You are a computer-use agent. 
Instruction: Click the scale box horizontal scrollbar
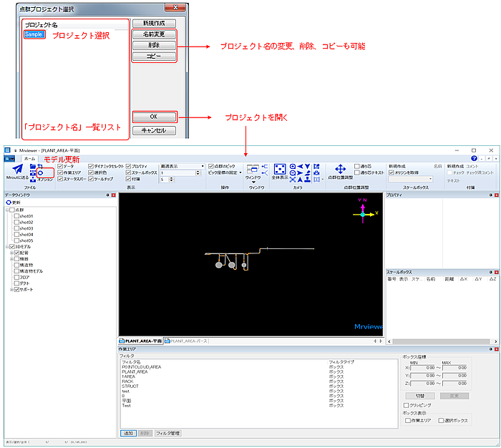tap(442, 341)
